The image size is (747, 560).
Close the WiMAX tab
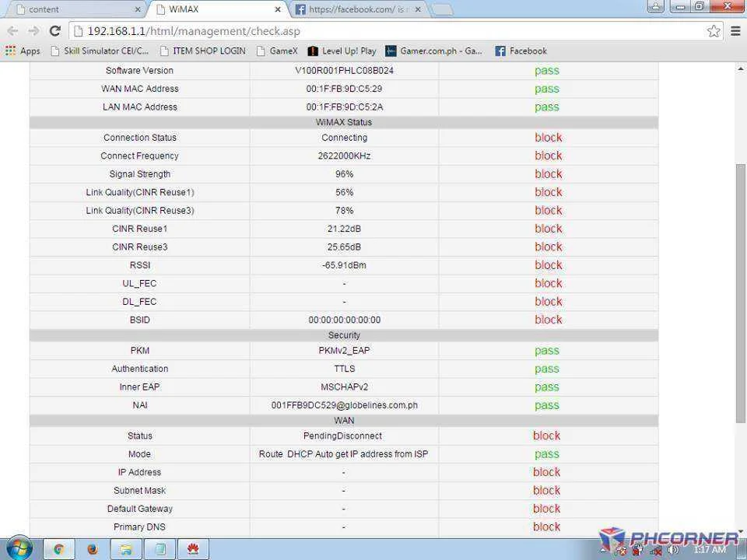tap(279, 9)
